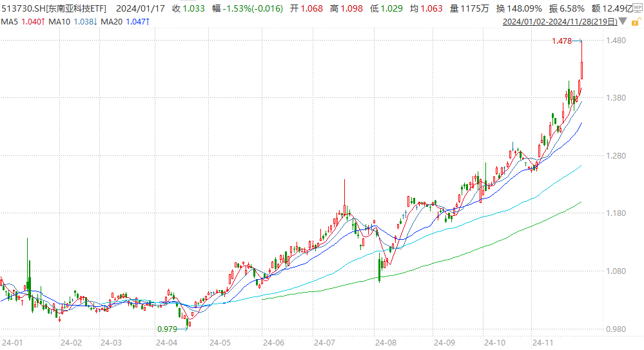This screenshot has height=350, width=644.
Task: Click the 24-05 label on time axis
Action: (x=220, y=342)
